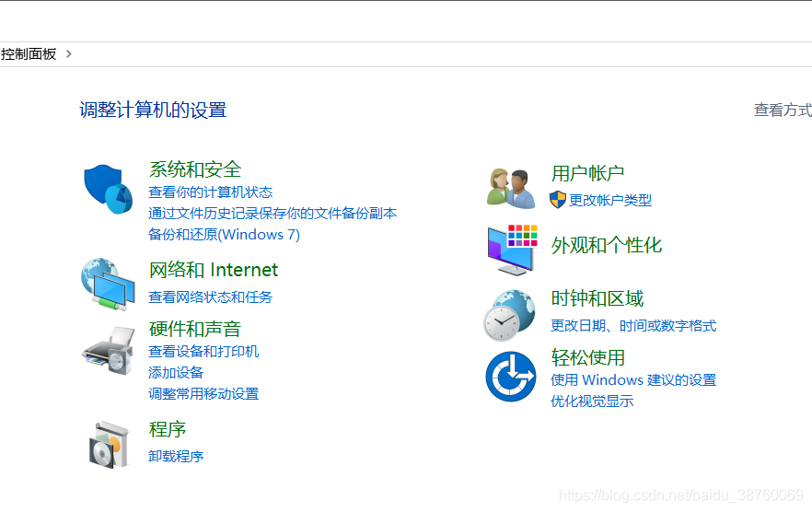The height and width of the screenshot is (512, 812).
Task: Open 通过文件历史记录保存你的文件备份副本 link
Action: tap(273, 214)
